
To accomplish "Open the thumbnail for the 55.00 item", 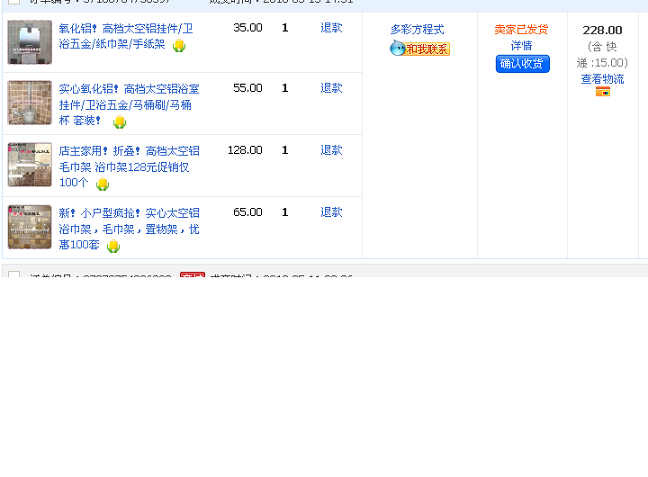I will (x=29, y=103).
